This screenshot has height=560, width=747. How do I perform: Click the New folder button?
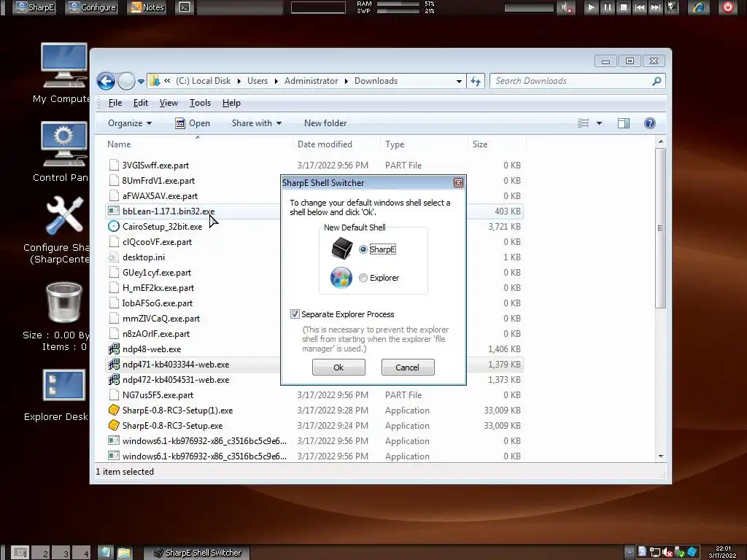click(x=325, y=123)
